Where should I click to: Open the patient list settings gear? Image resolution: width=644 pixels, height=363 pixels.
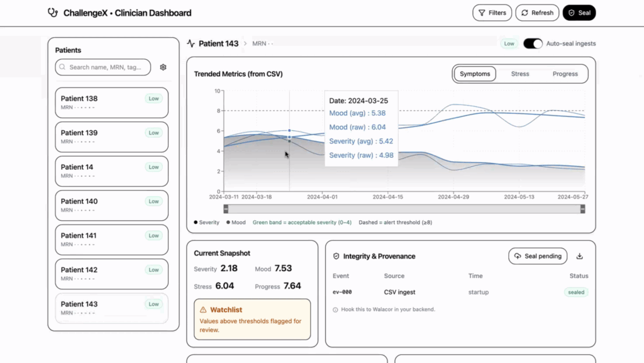163,67
